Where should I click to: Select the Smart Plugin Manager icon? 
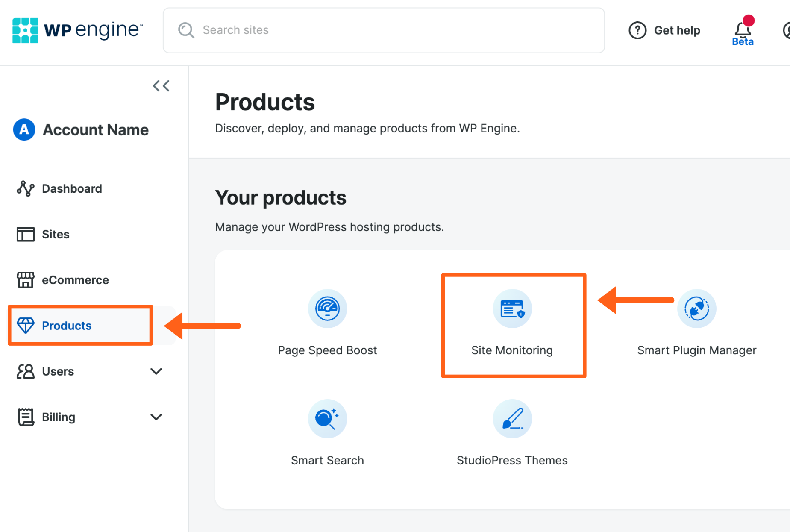(x=696, y=309)
